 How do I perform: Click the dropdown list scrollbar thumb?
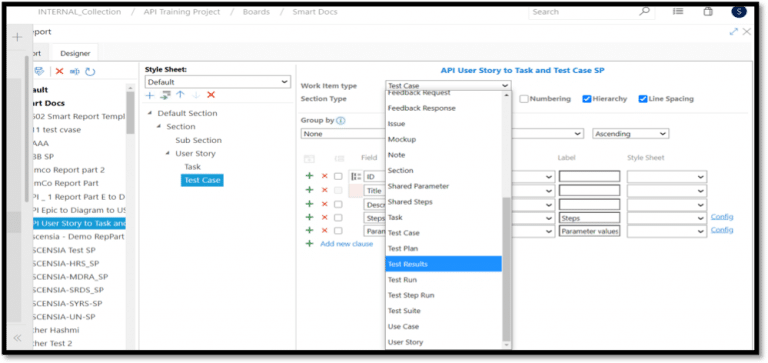click(x=506, y=269)
